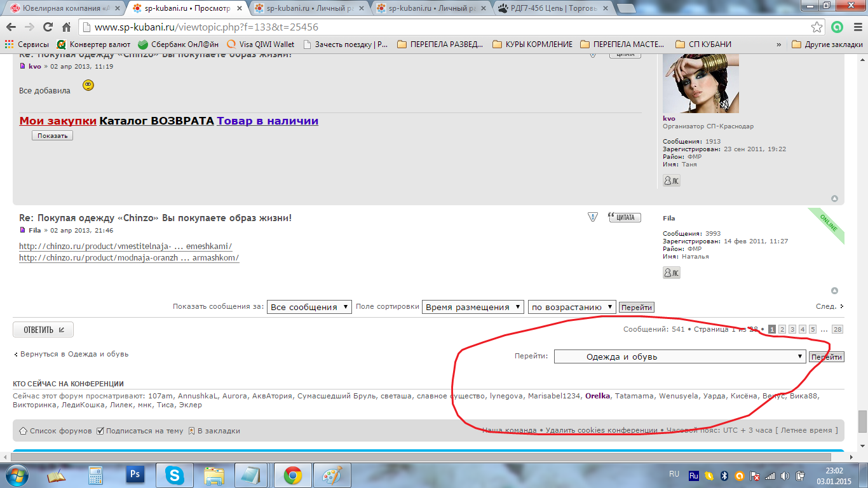Open the Конвертер валют bookmark
Screen dimensions: 868x488
pos(93,44)
